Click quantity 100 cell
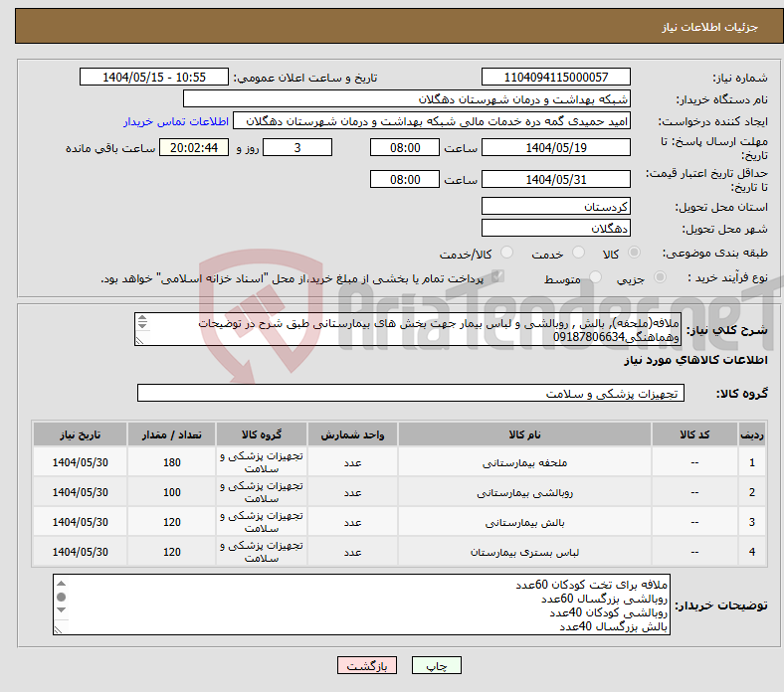Viewport: 784px width, 692px height. pos(171,492)
